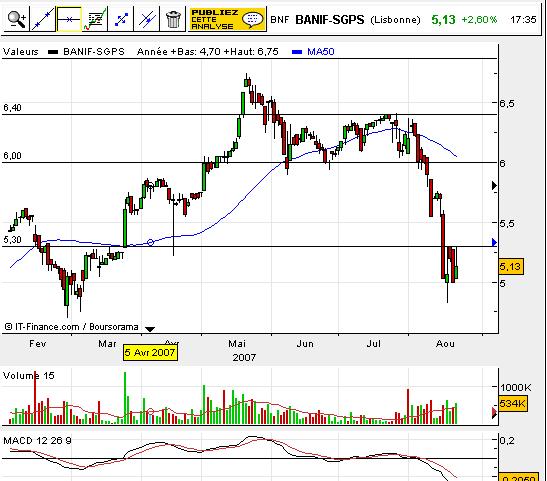Click the Valeurs label
This screenshot has width=547, height=481.
tap(21, 52)
